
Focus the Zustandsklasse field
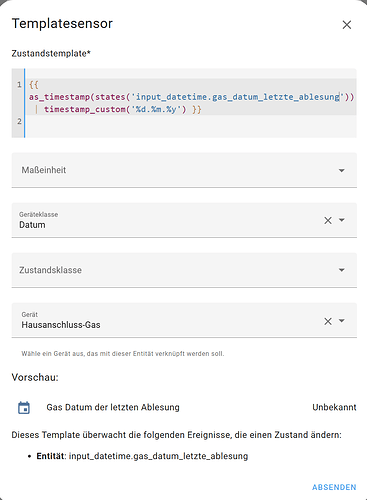[184, 270]
